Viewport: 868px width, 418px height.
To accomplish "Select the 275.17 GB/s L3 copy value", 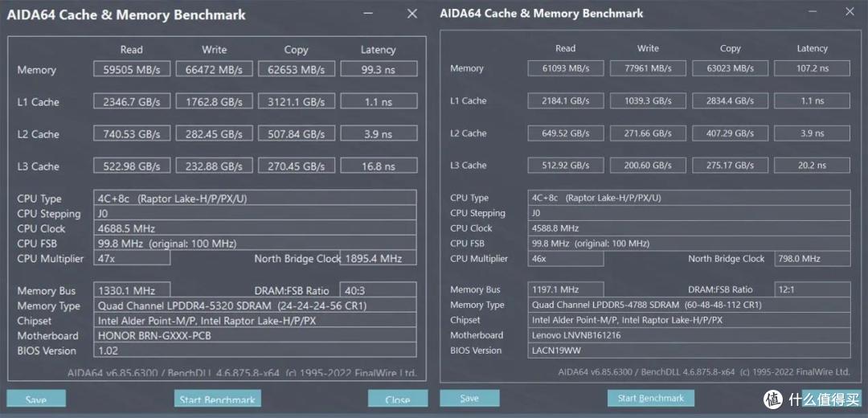I will point(730,165).
